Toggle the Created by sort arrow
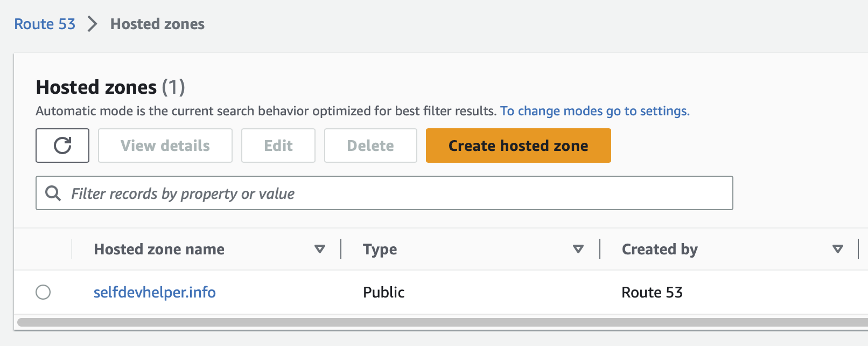This screenshot has height=346, width=868. tap(838, 249)
